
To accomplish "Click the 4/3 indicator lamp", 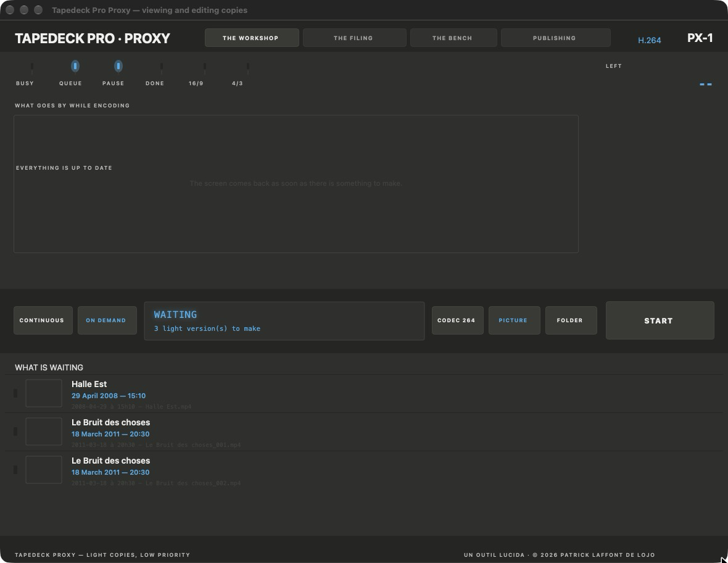I will coord(248,67).
